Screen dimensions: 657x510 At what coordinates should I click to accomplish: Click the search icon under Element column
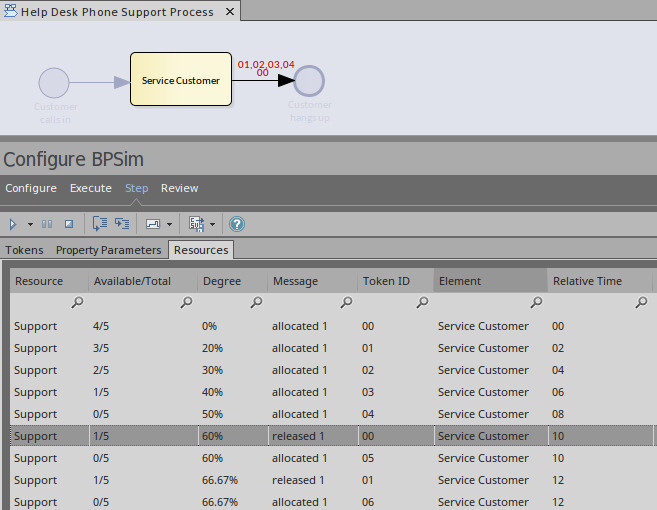pos(535,302)
